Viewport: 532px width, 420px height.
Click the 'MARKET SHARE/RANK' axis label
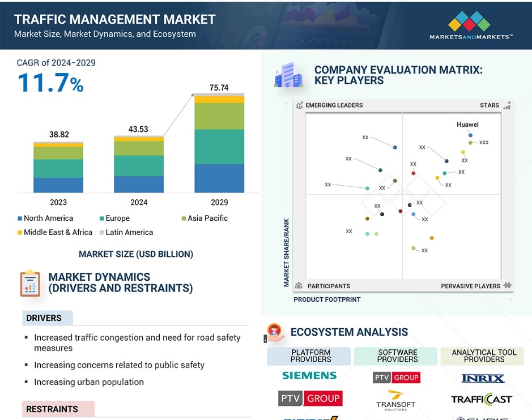pyautogui.click(x=287, y=253)
